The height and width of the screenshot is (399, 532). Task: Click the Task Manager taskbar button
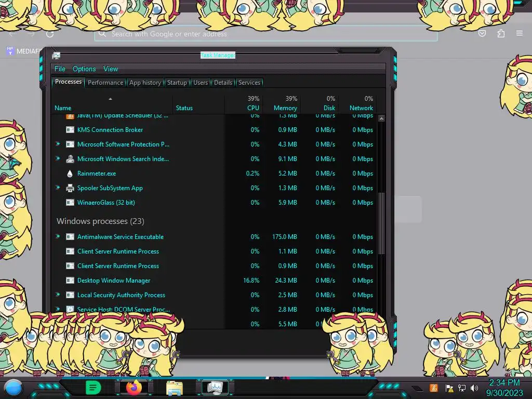pos(215,388)
